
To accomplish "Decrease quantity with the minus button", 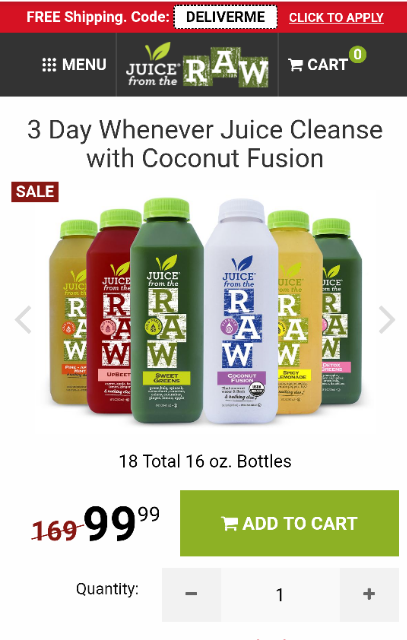I will click(x=191, y=594).
